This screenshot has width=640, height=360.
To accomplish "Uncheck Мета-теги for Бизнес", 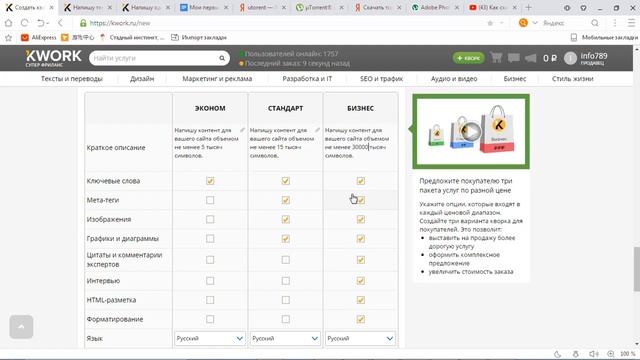I will coord(360,200).
